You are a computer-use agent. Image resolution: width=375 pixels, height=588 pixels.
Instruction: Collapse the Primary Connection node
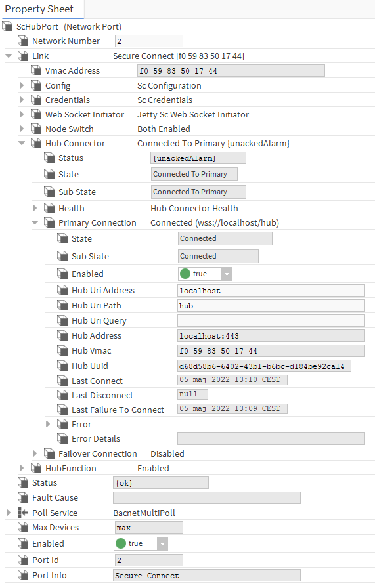tap(35, 222)
